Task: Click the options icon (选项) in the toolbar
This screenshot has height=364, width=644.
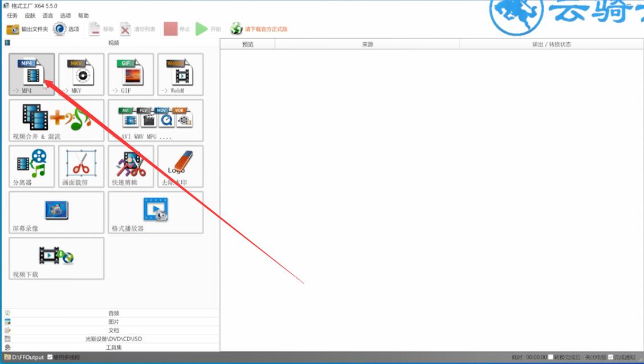Action: 59,29
